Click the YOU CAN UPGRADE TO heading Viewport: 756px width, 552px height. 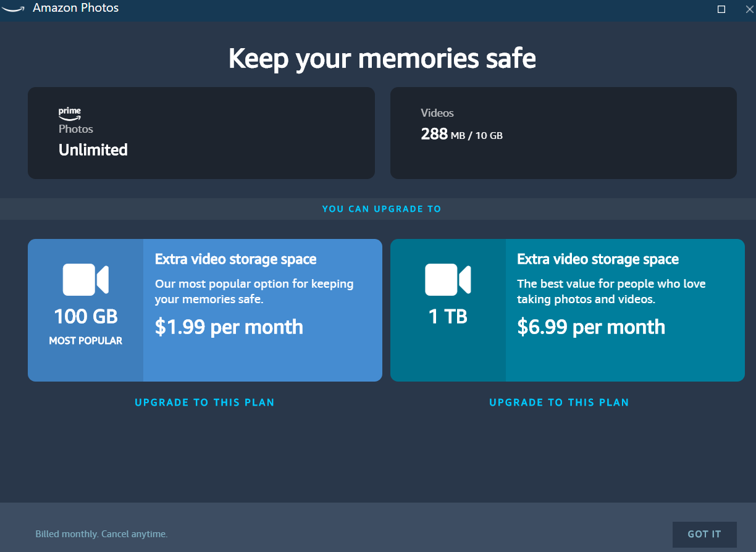click(382, 209)
